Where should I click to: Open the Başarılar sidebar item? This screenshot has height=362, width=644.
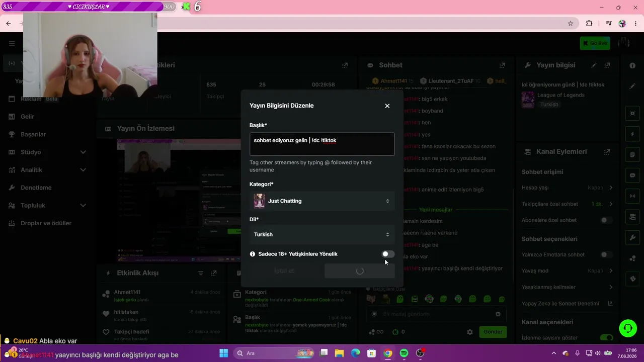[33, 134]
